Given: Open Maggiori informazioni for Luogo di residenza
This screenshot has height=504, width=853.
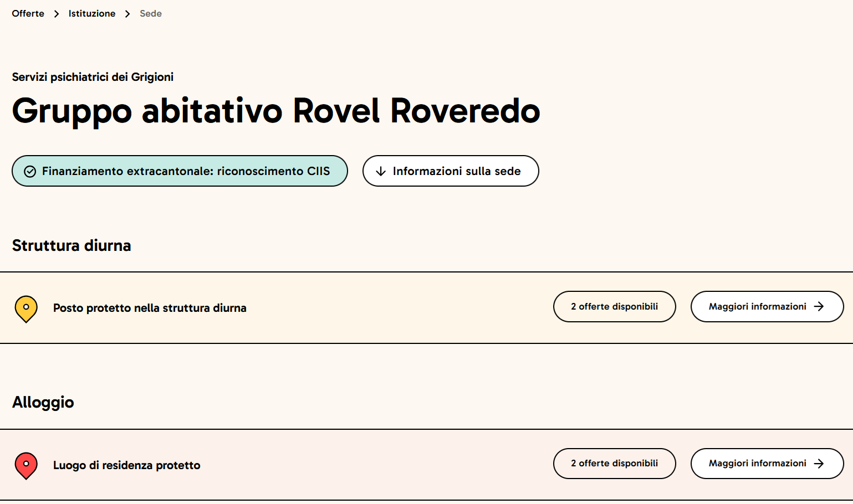Looking at the screenshot, I should click(767, 464).
